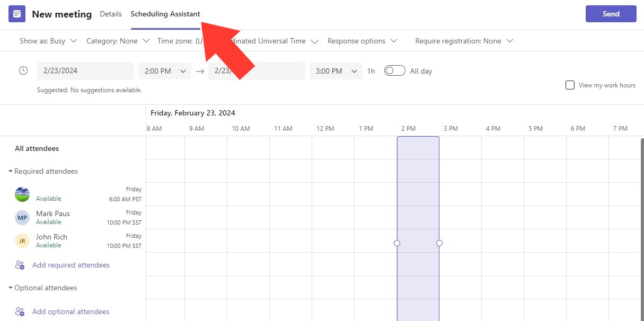The image size is (644, 321).
Task: Open Require registration: None dropdown
Action: pos(464,41)
